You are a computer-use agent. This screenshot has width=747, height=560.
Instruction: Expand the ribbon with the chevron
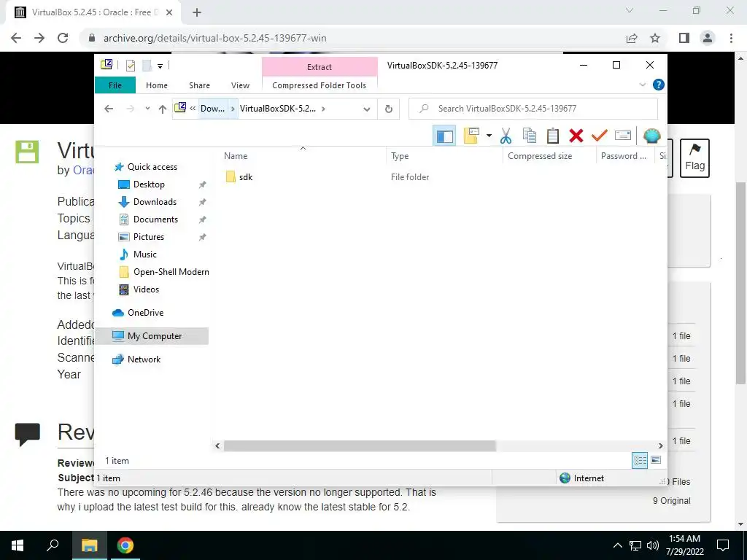(x=642, y=85)
